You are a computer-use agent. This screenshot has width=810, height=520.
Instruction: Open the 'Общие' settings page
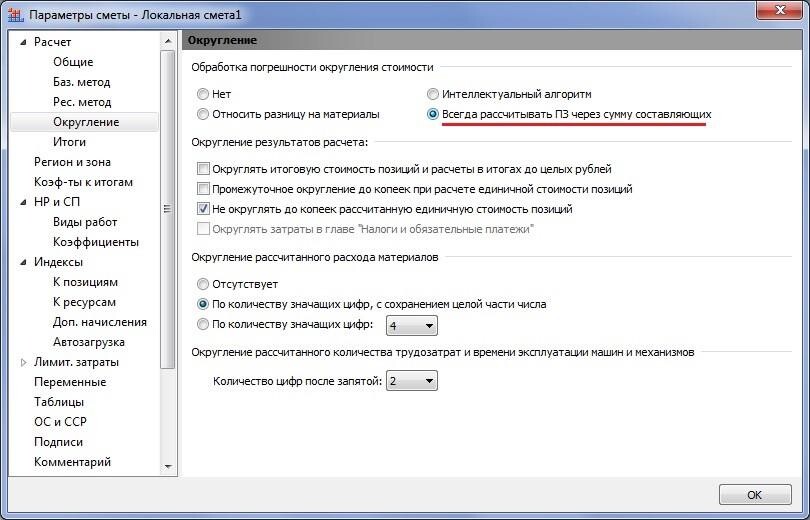[x=73, y=62]
